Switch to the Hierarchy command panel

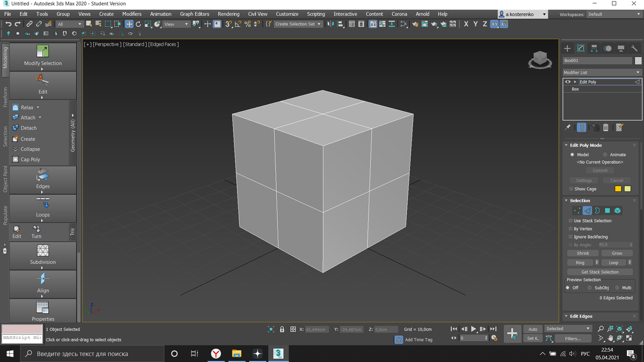[x=594, y=48]
